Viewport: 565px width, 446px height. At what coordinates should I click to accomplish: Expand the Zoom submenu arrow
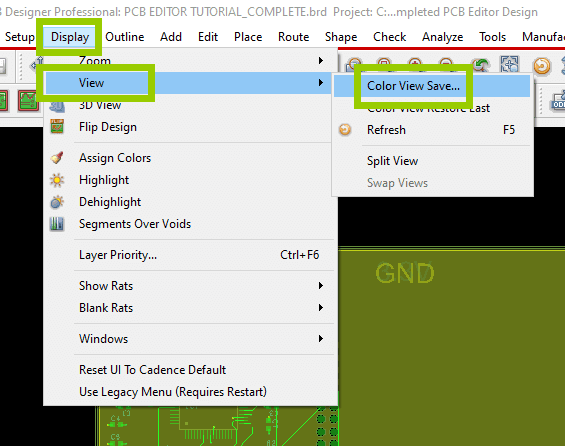point(320,61)
